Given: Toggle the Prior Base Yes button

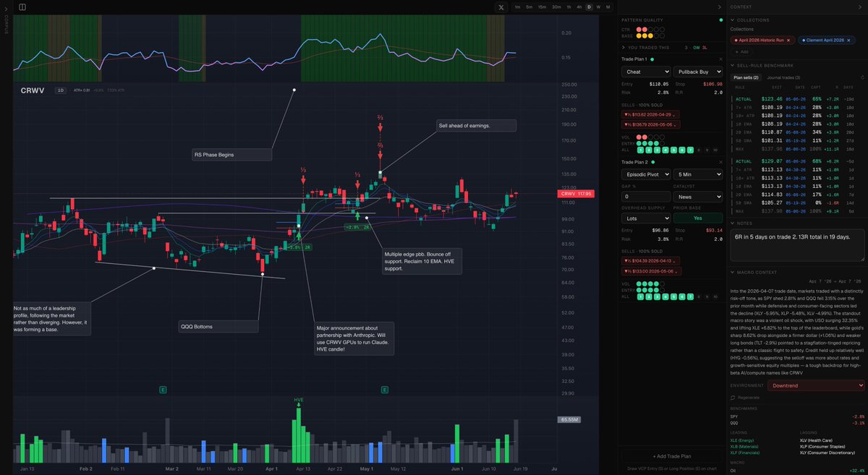Looking at the screenshot, I should click(697, 217).
